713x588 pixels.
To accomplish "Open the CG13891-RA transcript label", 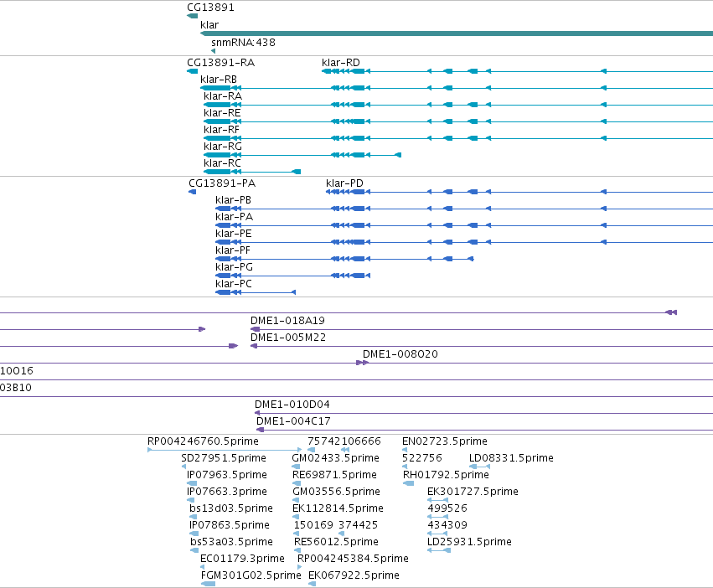I will [x=220, y=63].
